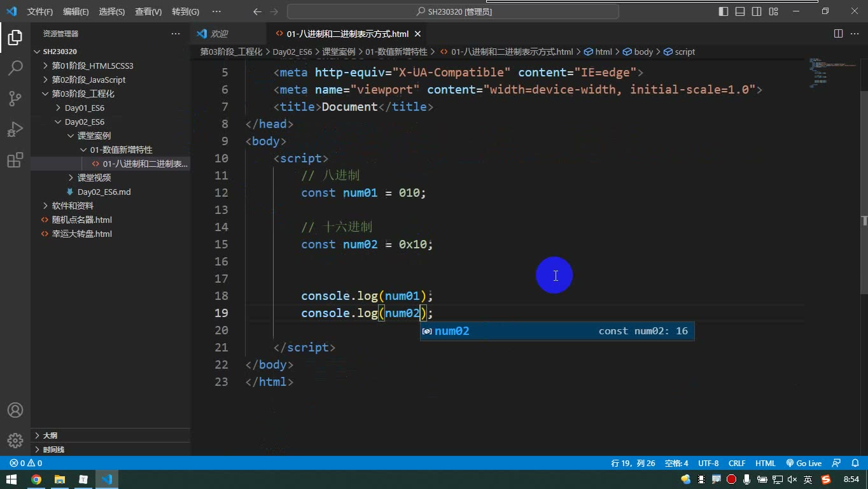
Task: Go back using the navigation arrow
Action: coord(257,11)
